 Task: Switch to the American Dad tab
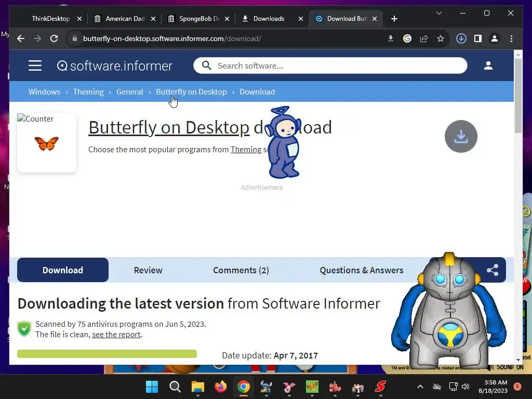(125, 19)
